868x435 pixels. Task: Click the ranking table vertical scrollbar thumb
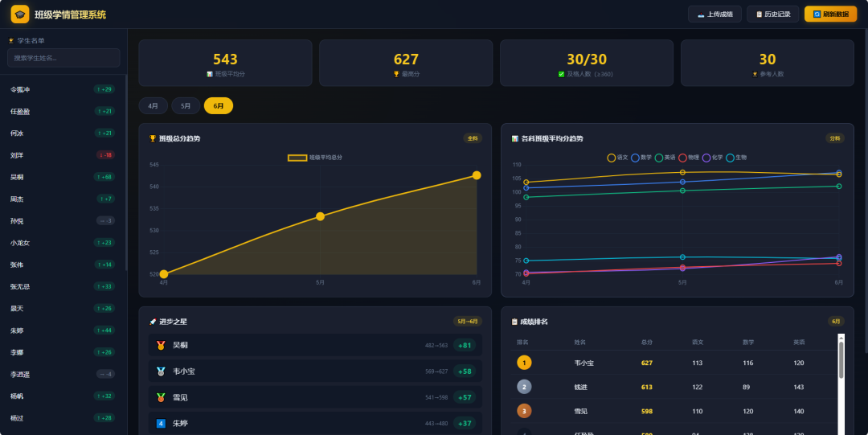(841, 359)
